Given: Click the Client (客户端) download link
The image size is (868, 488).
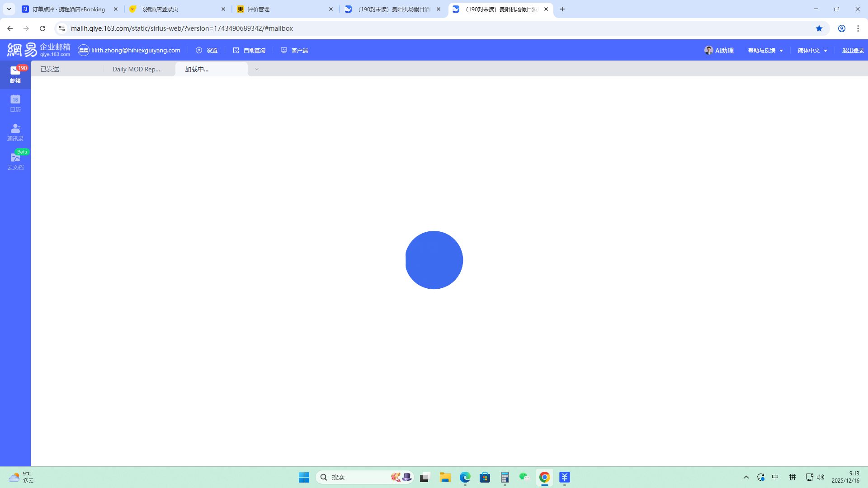Looking at the screenshot, I should point(294,51).
